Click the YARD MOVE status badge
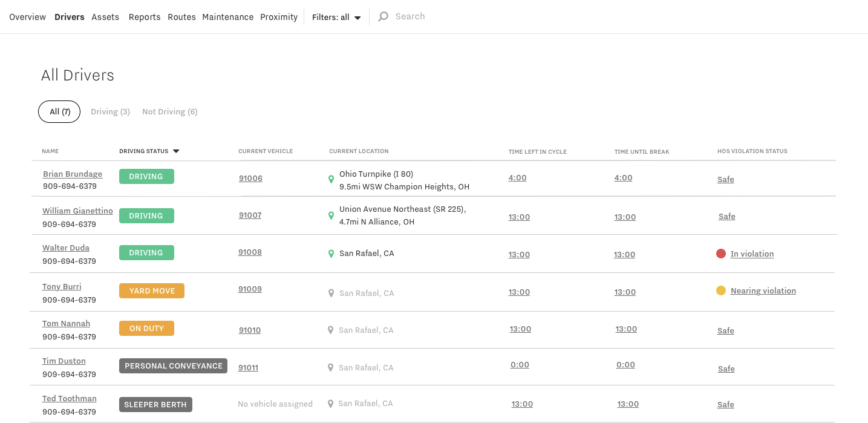The image size is (868, 423). pos(152,291)
